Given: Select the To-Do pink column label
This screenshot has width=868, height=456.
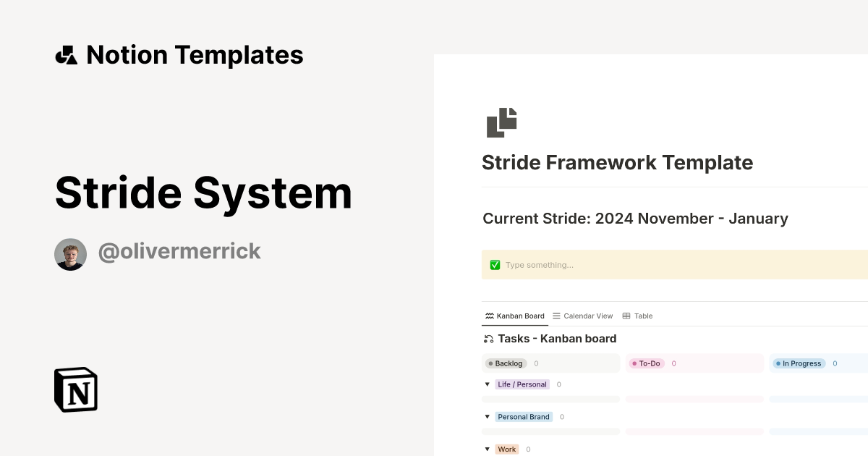Looking at the screenshot, I should point(646,363).
